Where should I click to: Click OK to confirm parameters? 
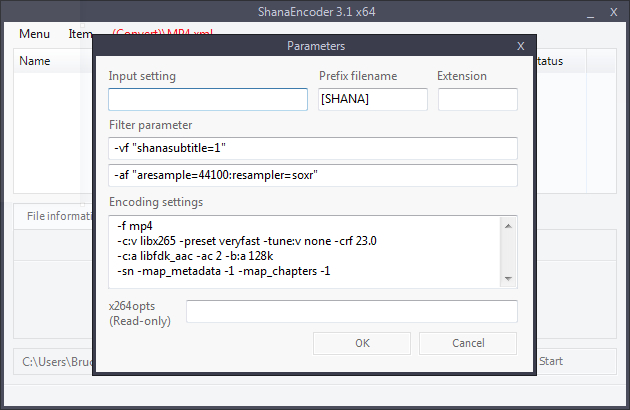pos(362,343)
